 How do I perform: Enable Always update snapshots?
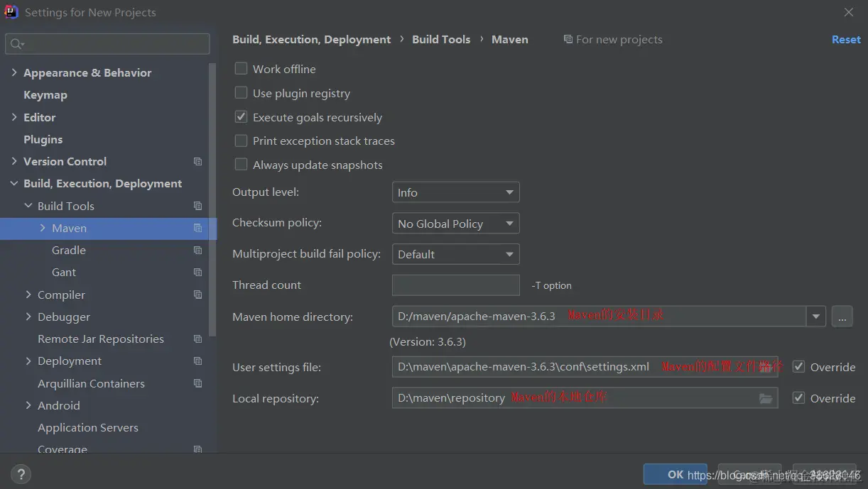[241, 165]
